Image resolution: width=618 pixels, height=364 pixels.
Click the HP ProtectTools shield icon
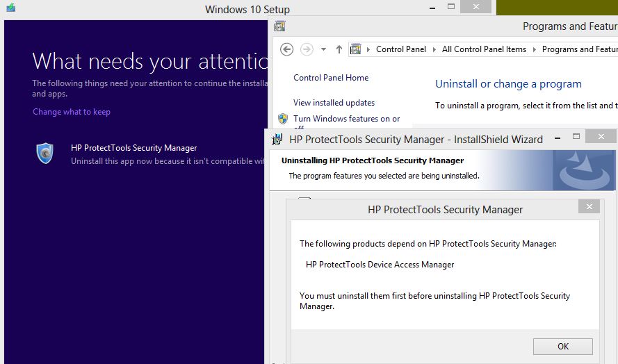click(45, 153)
